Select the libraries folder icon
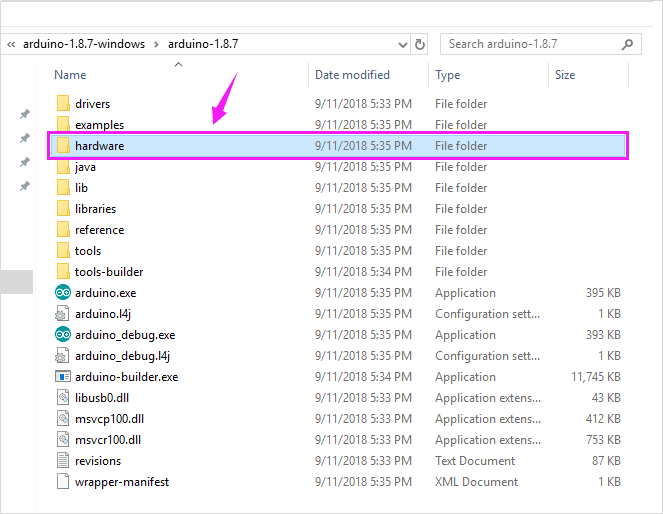663x514 pixels. tap(63, 208)
